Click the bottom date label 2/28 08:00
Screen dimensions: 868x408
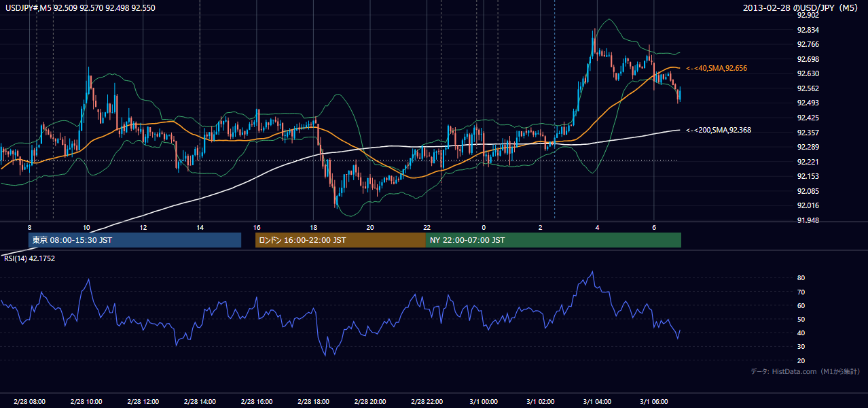29,401
